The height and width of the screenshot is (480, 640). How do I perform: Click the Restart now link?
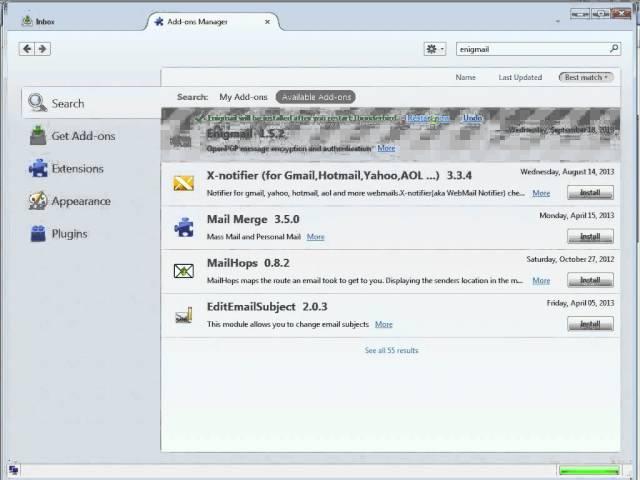pyautogui.click(x=428, y=118)
